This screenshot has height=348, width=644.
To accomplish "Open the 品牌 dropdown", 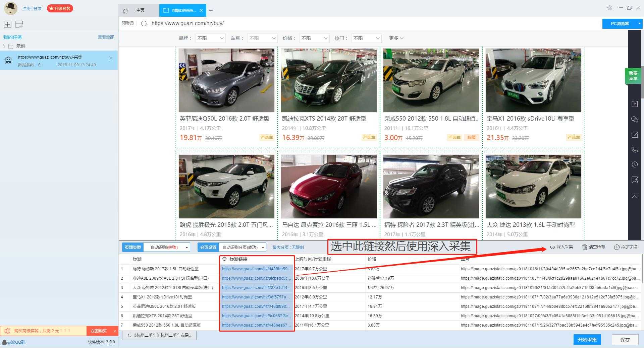I will pos(210,38).
